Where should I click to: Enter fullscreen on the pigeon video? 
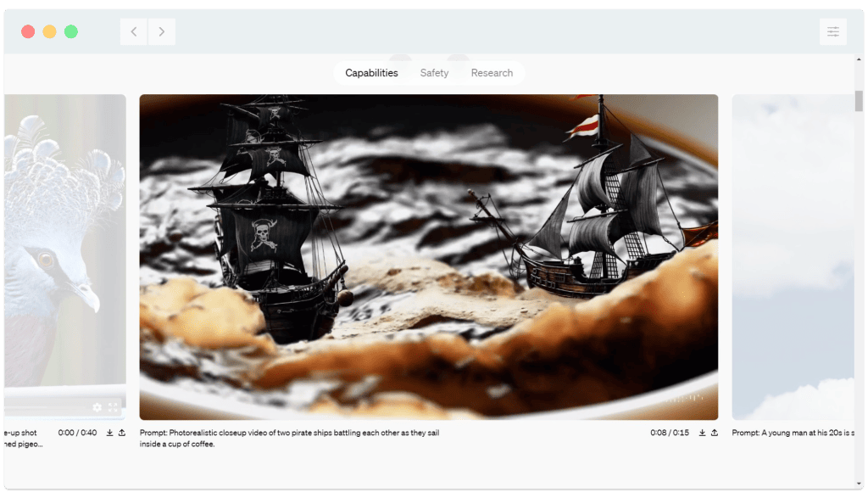[x=113, y=407]
